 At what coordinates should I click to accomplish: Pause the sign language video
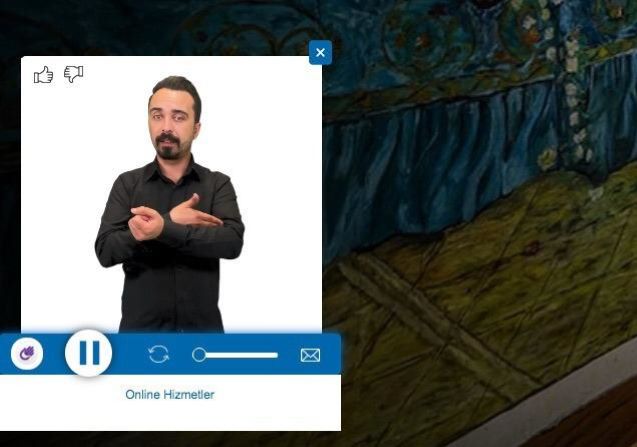[89, 353]
